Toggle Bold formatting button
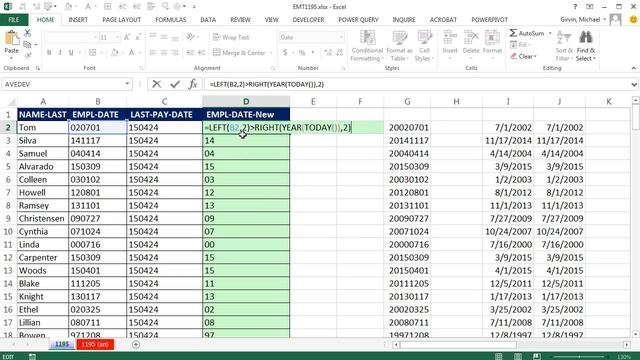This screenshot has width=640, height=360. point(49,53)
